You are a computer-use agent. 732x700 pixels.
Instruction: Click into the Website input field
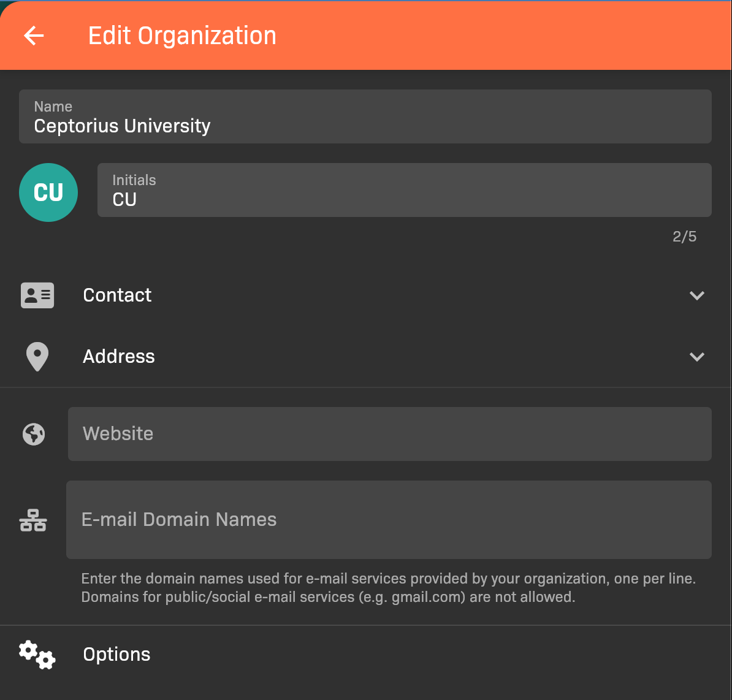[x=389, y=434]
